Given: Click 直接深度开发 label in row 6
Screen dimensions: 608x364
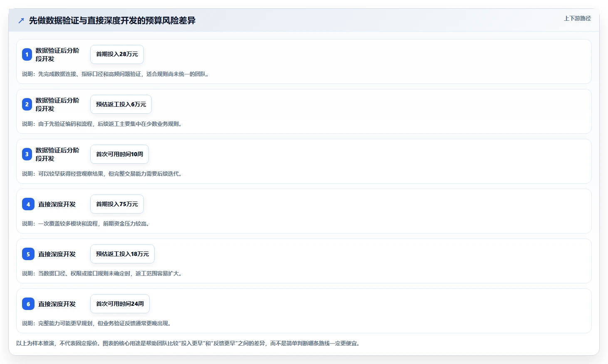Looking at the screenshot, I should 57,304.
